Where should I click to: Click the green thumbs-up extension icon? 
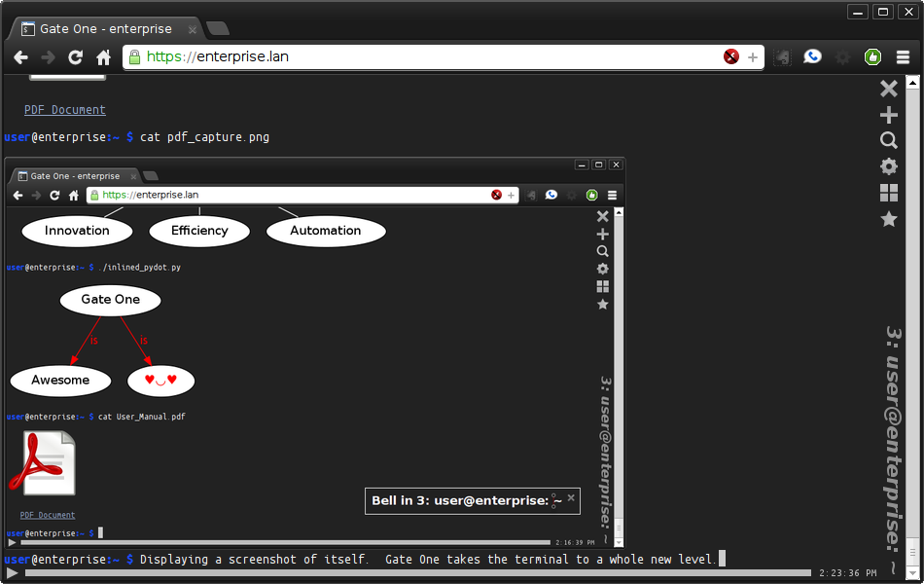[x=872, y=57]
